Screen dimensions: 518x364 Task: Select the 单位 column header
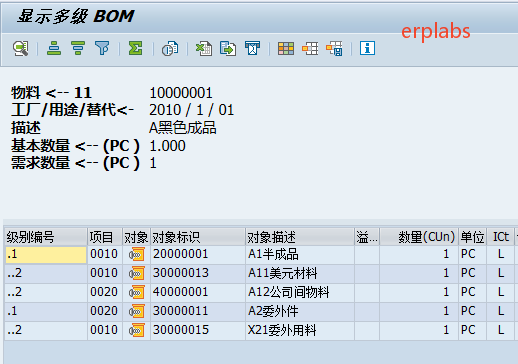tap(473, 237)
